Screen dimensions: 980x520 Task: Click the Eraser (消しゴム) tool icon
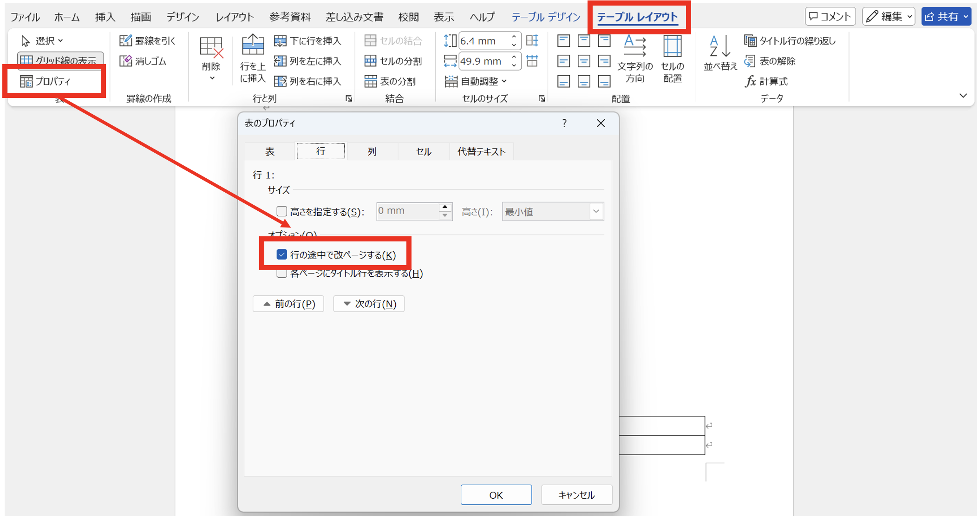(126, 61)
